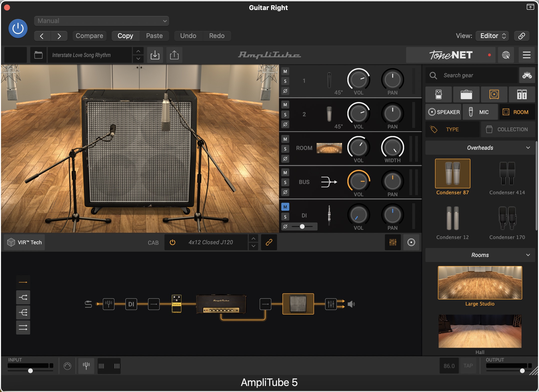Select the cabinet gear category icon

(494, 94)
